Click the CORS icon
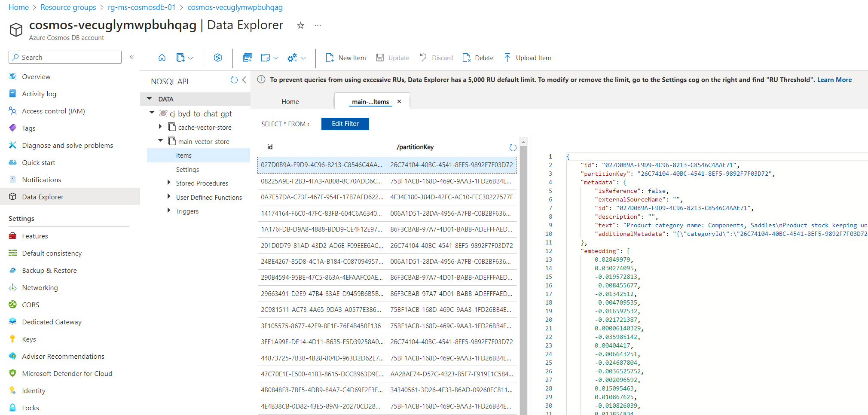The width and height of the screenshot is (868, 415). point(13,305)
